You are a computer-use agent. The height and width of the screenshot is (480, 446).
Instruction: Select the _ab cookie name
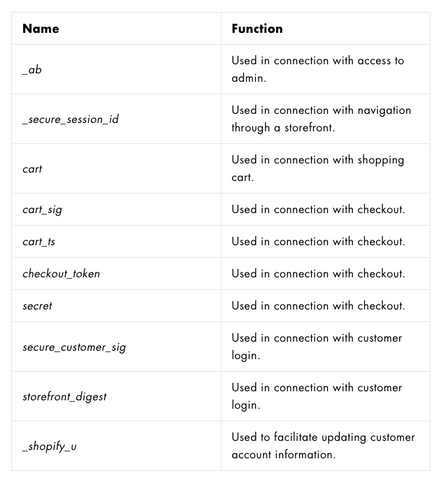tap(32, 69)
